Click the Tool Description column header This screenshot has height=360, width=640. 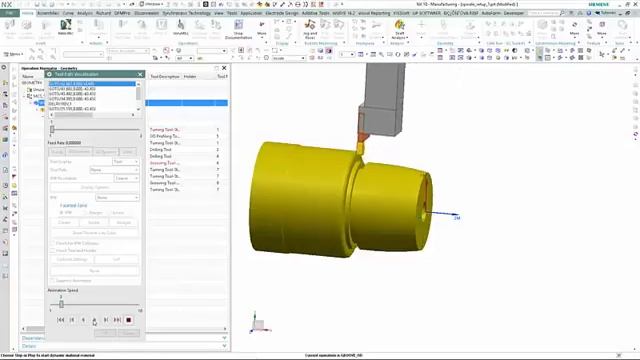[165, 76]
